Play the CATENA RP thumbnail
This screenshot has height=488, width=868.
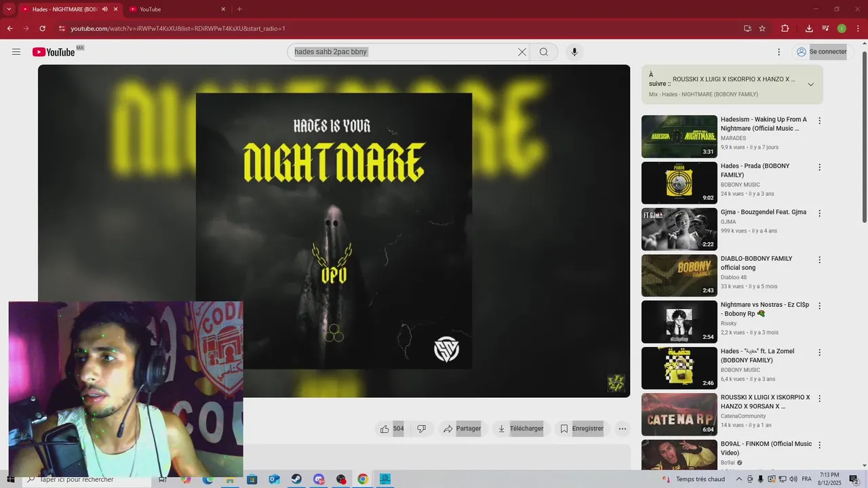tap(679, 415)
